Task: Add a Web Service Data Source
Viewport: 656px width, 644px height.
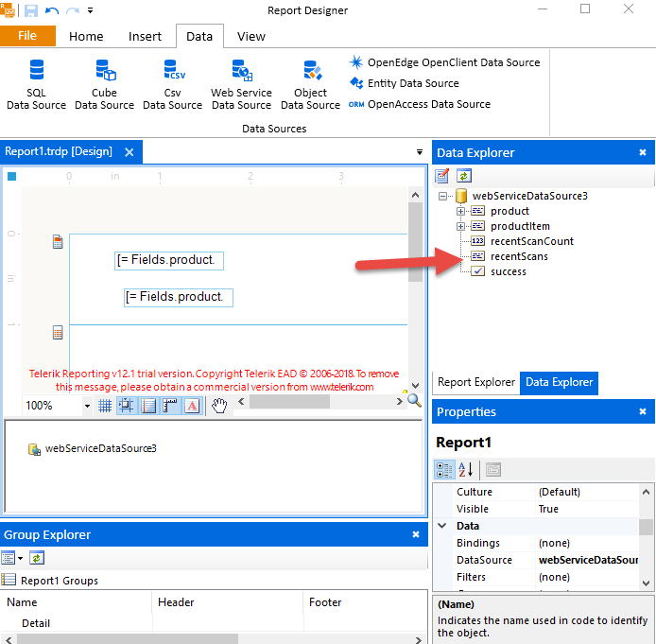Action: tap(241, 84)
